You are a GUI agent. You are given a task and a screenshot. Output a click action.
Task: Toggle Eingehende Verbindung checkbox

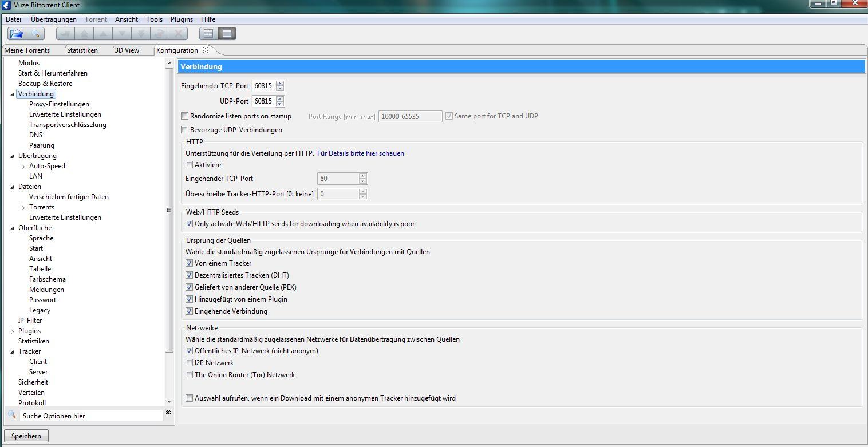pyautogui.click(x=189, y=311)
